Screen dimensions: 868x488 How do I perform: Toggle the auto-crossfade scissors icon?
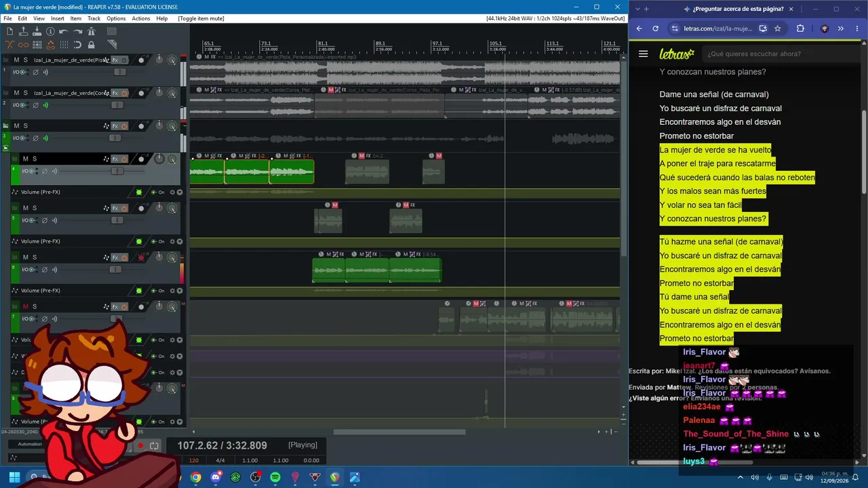coord(9,45)
